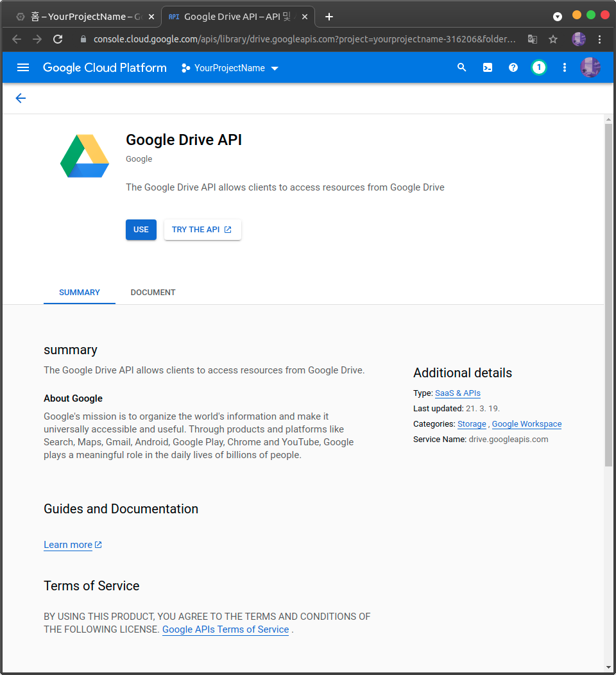Close the YourProjectName browser tab
Image resolution: width=616 pixels, height=675 pixels.
point(151,17)
